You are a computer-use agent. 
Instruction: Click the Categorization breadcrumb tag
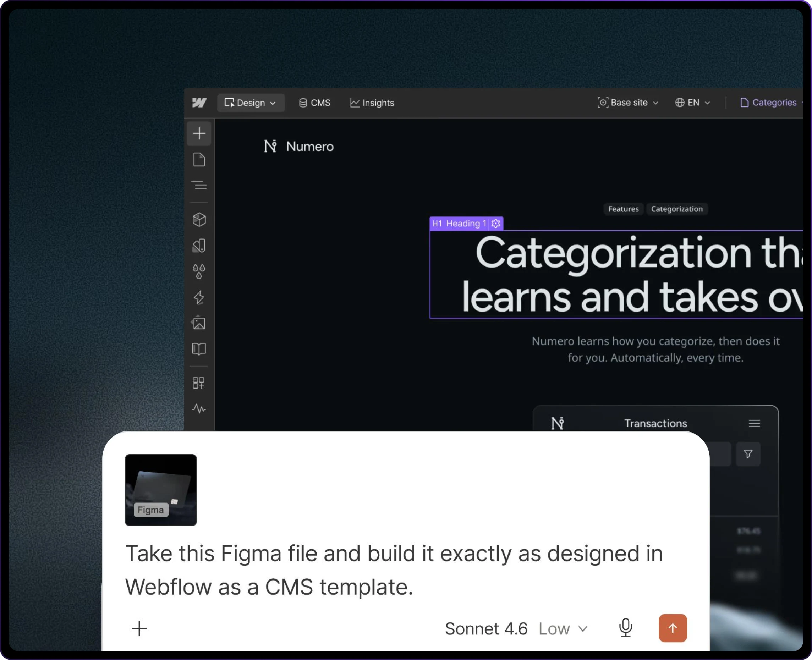(x=677, y=209)
